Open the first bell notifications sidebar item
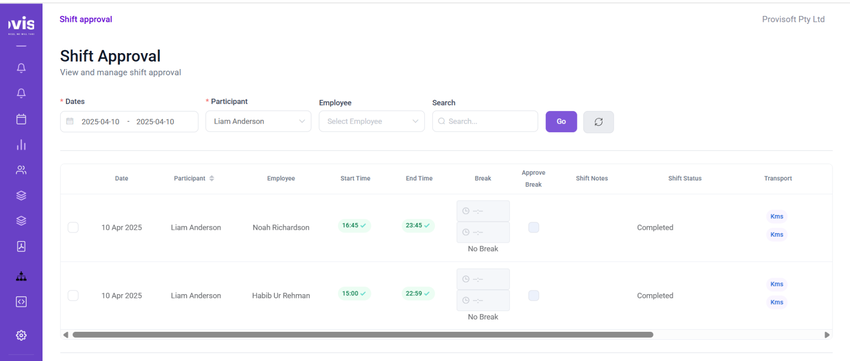This screenshot has width=850, height=361. [x=21, y=68]
